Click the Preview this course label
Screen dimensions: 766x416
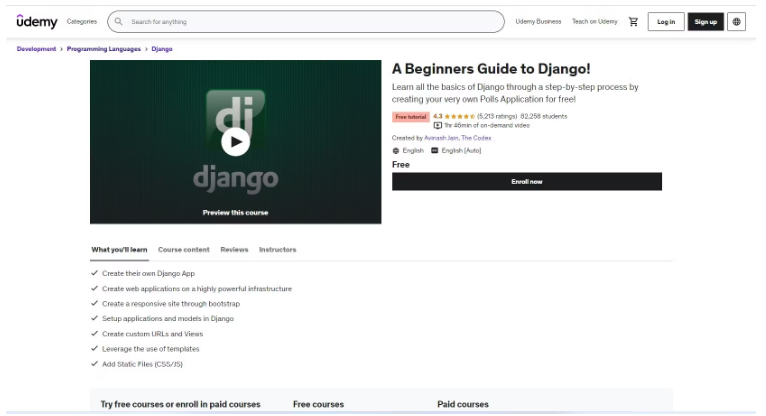click(235, 212)
